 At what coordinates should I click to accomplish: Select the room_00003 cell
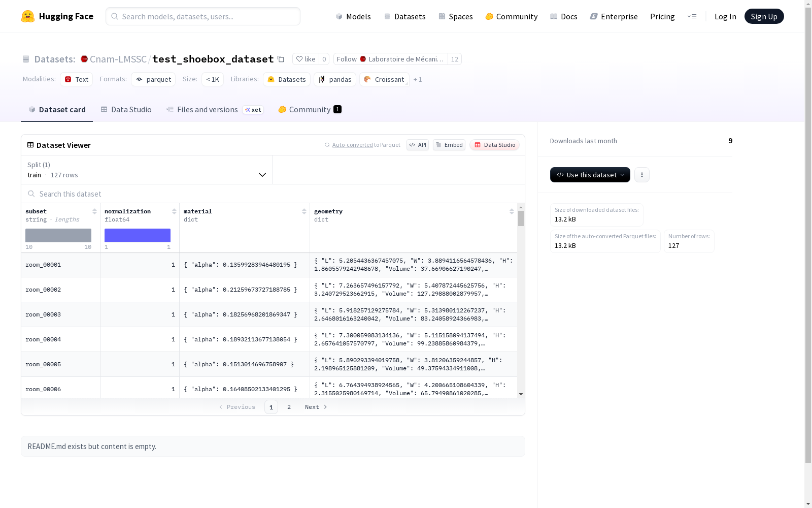point(61,314)
